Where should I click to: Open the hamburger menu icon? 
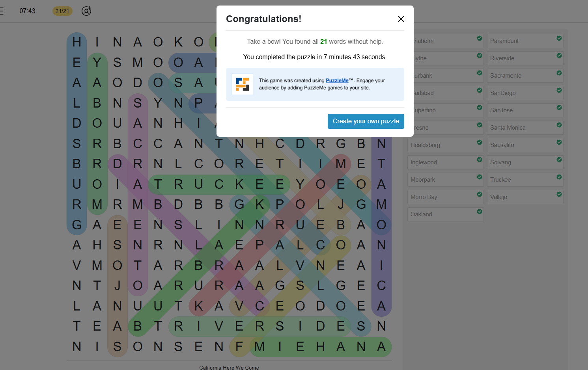[x=2, y=11]
